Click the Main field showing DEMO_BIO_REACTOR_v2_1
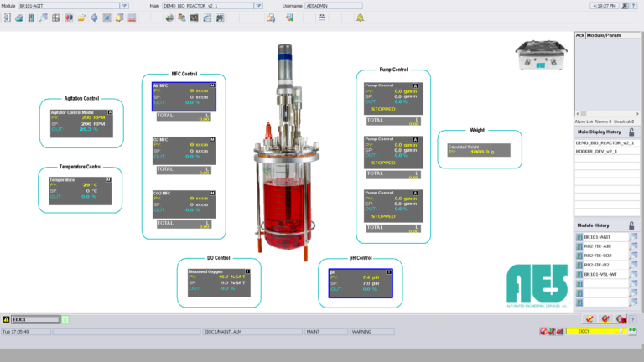Screen dimensions: 644x362 [208, 6]
